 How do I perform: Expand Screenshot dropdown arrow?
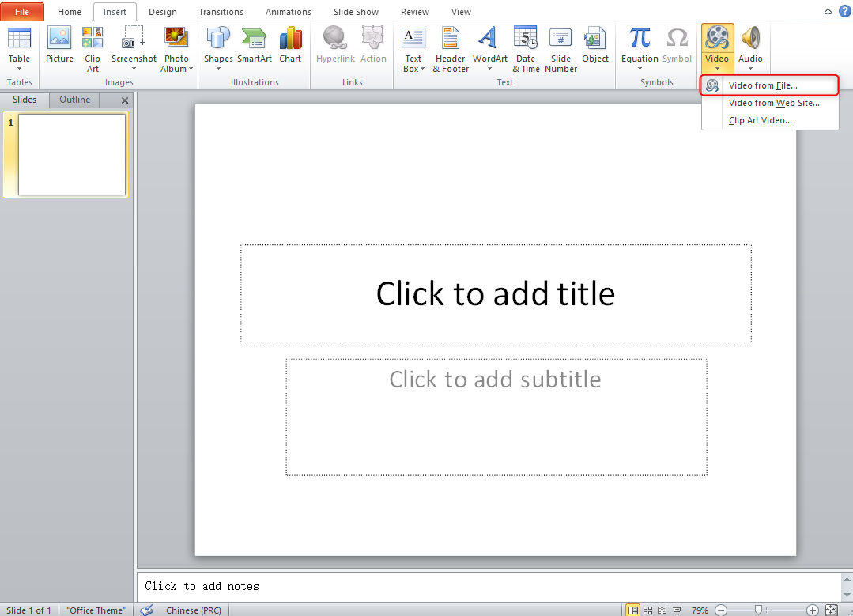point(134,69)
